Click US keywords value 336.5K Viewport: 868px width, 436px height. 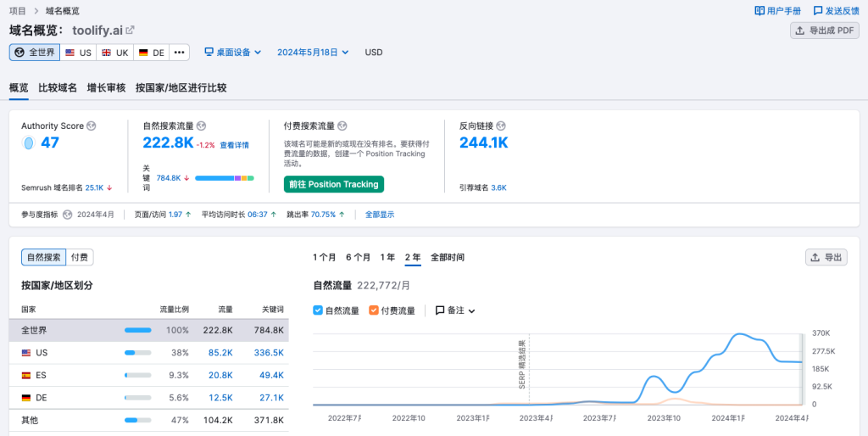(x=269, y=352)
